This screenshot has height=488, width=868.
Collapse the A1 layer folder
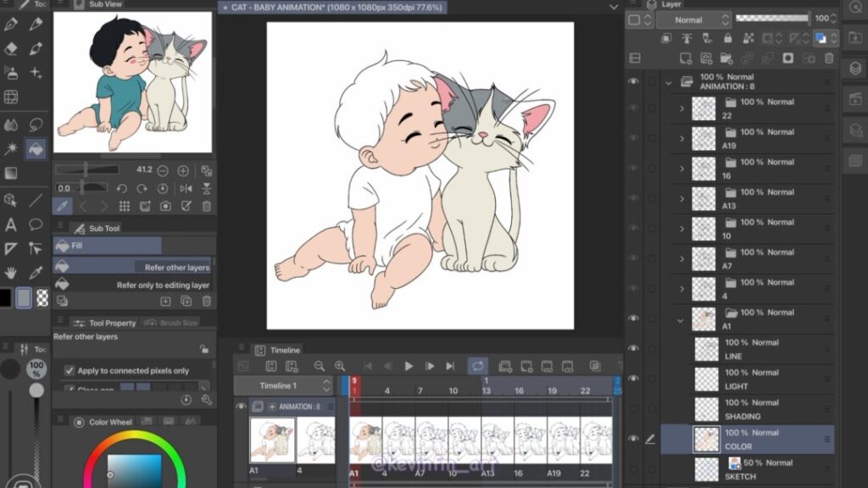(682, 320)
